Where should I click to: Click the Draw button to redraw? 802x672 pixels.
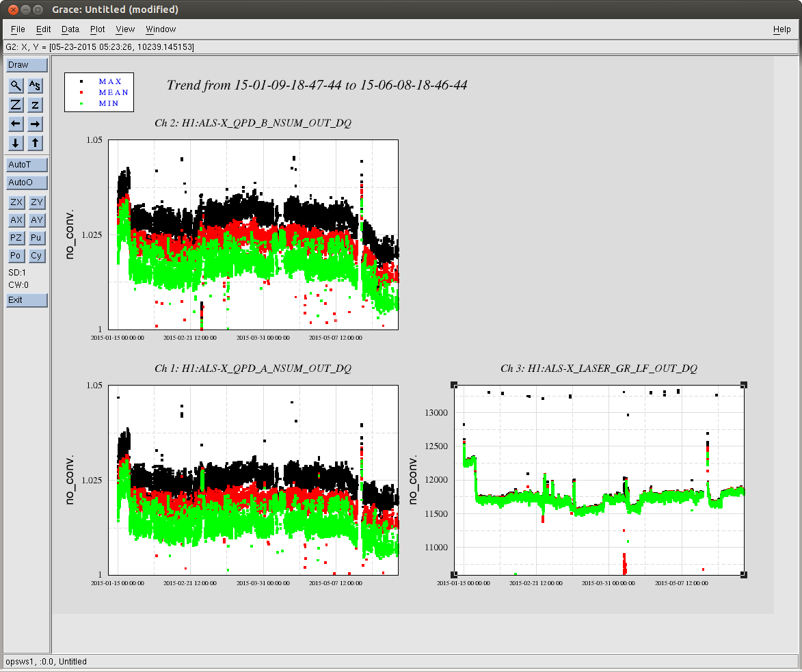click(x=27, y=65)
